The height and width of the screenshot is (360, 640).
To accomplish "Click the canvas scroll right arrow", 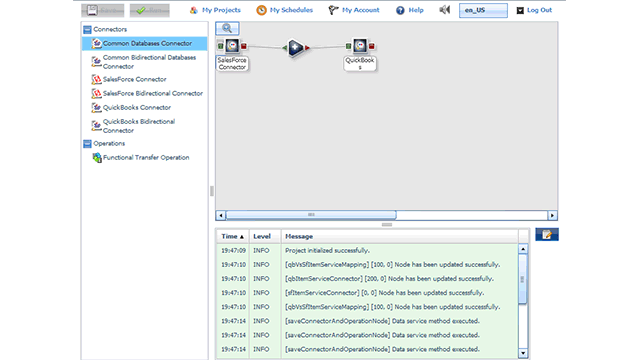I will point(552,215).
